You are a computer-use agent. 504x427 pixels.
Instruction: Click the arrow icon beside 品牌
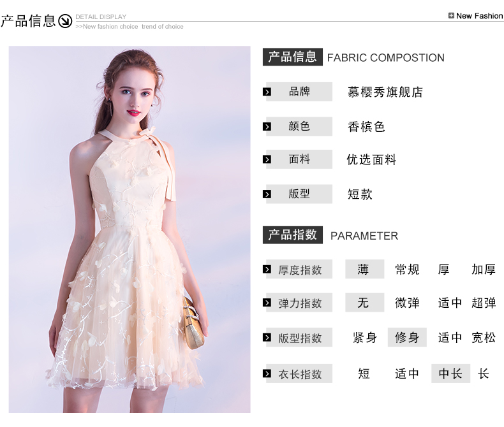pyautogui.click(x=267, y=92)
